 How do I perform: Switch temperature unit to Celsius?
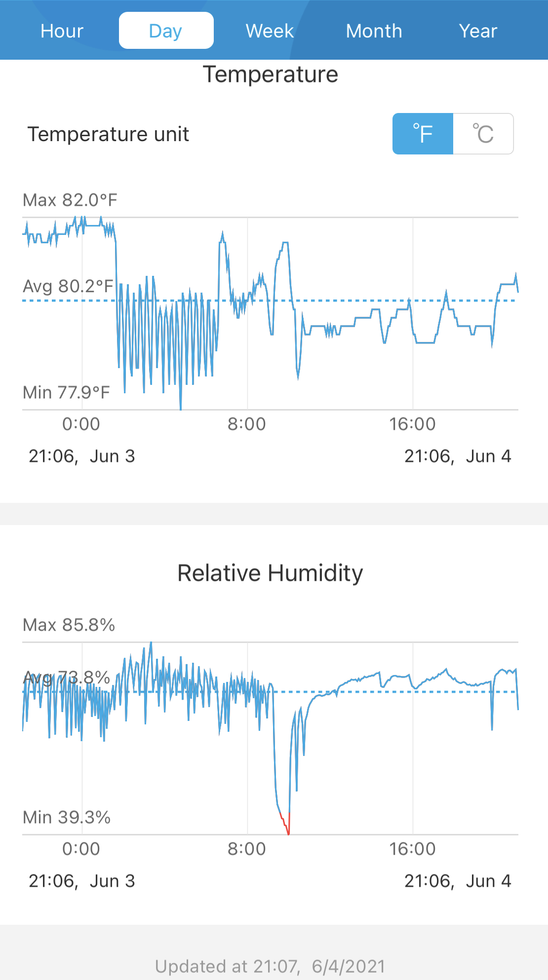[x=483, y=134]
